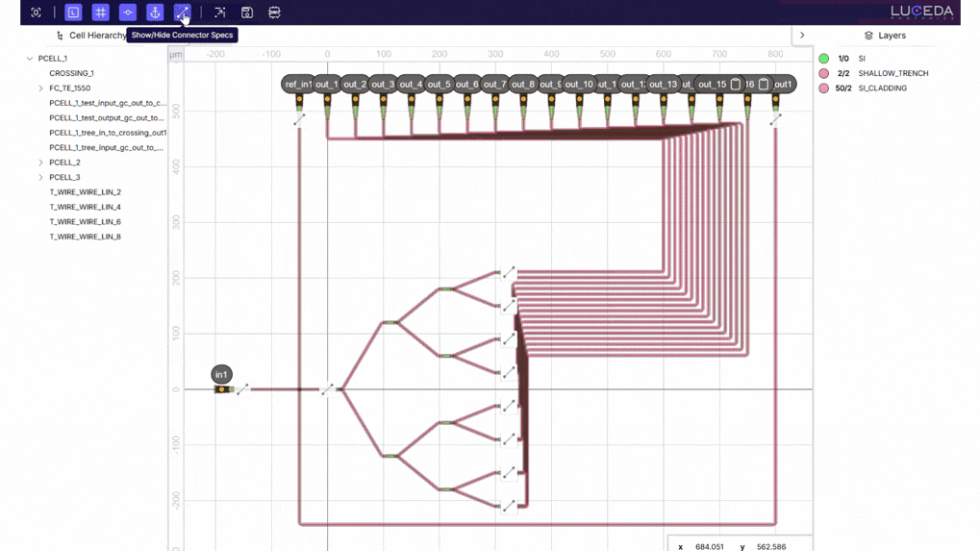This screenshot has width=980, height=551.
Task: Expand the PCELL_2 tree node
Action: tap(41, 163)
